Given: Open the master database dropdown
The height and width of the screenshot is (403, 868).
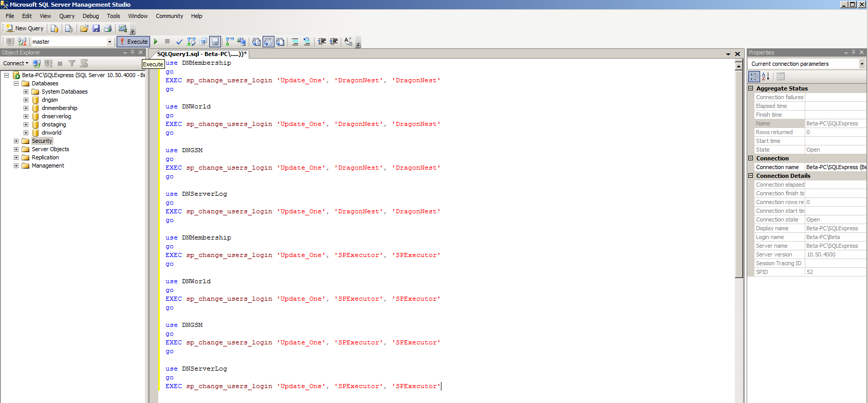Looking at the screenshot, I should coord(109,42).
